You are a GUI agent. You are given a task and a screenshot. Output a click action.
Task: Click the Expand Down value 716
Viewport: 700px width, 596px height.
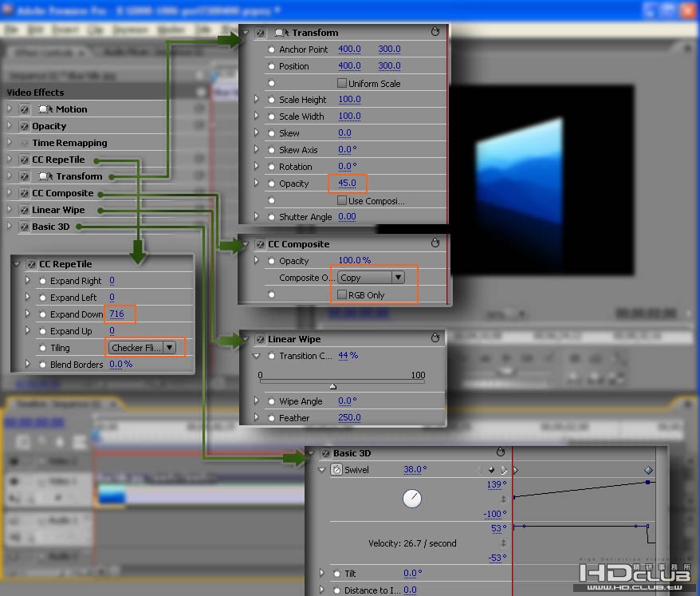[x=117, y=314]
